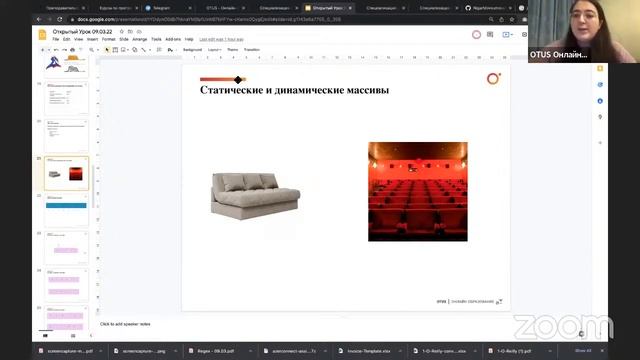Open the Slide menu
Viewport: 640px width, 360px height.
coord(124,40)
